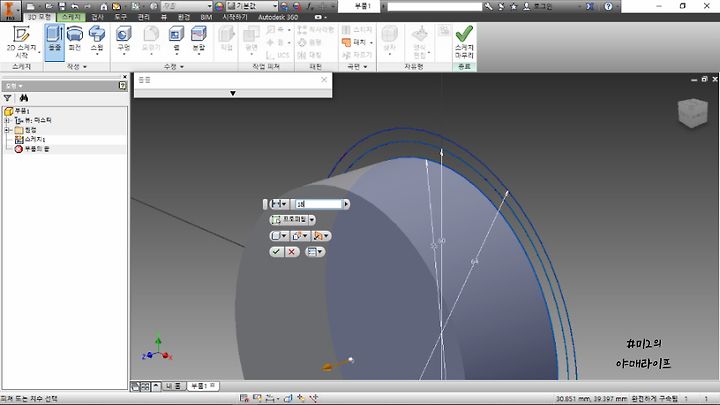Open the Inventor application menu logo
Screen dimensions: 720x405
(x=10, y=10)
